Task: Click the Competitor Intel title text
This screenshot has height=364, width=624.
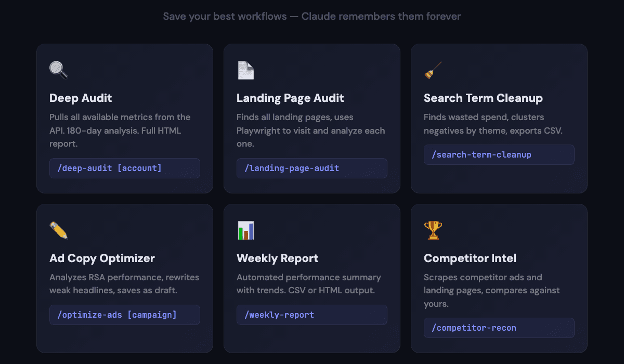Action: point(470,258)
